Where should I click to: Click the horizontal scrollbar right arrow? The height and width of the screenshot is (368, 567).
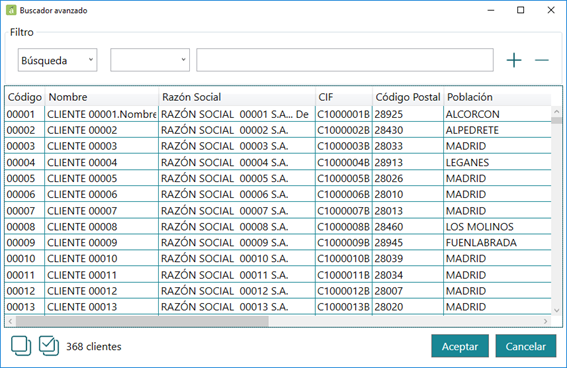(545, 321)
